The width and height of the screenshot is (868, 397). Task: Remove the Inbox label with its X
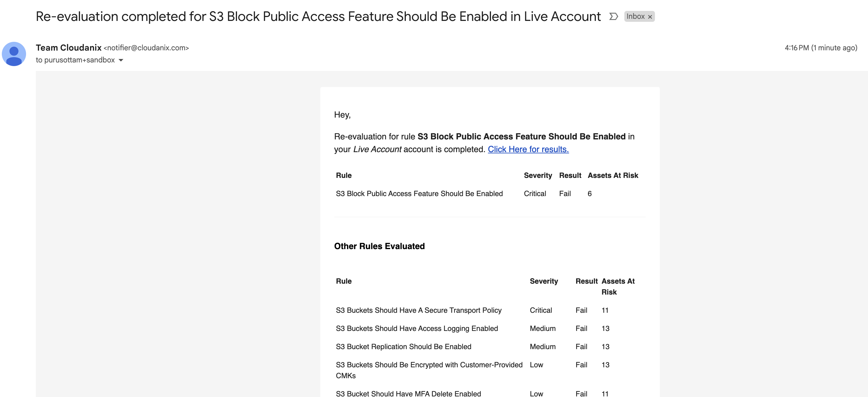[650, 17]
